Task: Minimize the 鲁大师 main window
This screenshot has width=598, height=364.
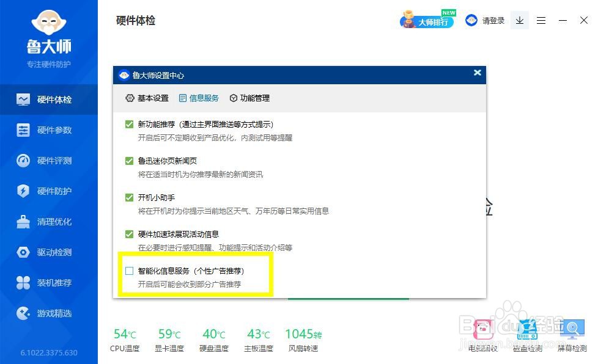Action: pos(563,21)
